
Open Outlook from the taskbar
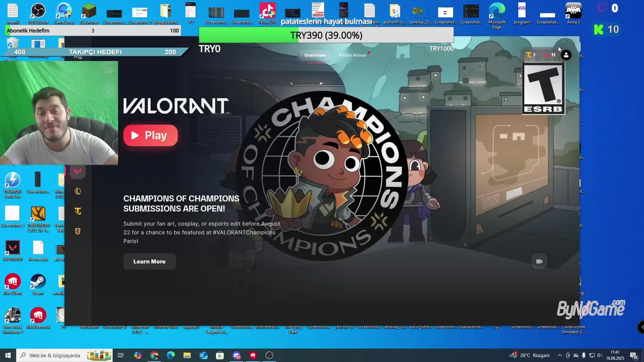click(x=203, y=355)
